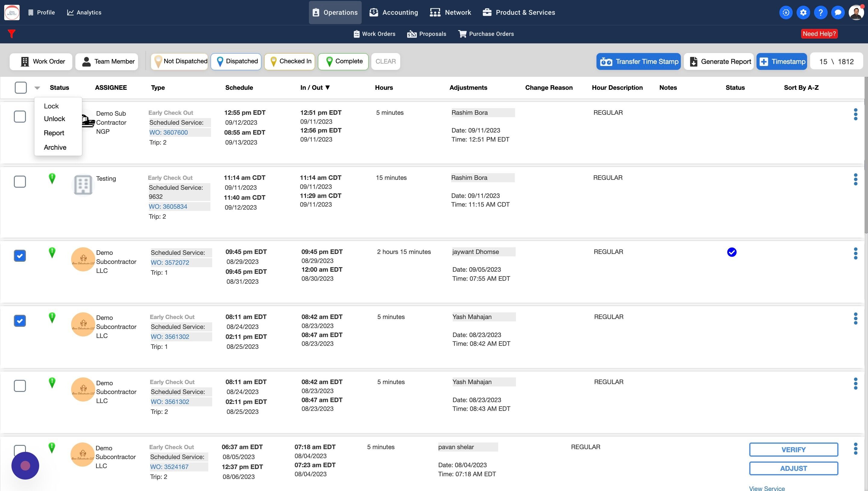Click the VERIFY button
This screenshot has height=491, width=868.
(x=793, y=449)
